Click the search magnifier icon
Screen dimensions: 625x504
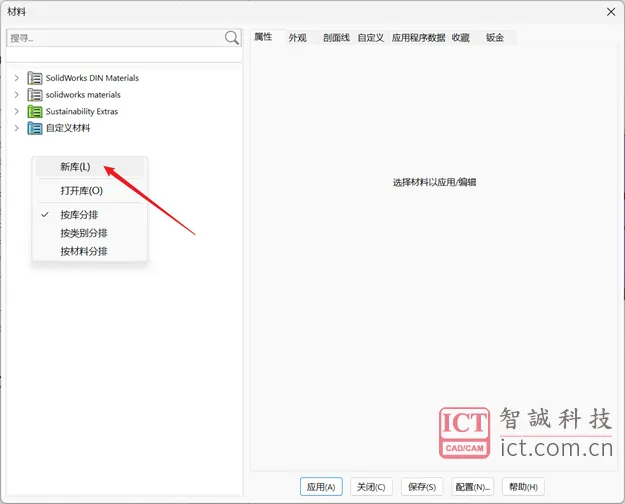(232, 38)
